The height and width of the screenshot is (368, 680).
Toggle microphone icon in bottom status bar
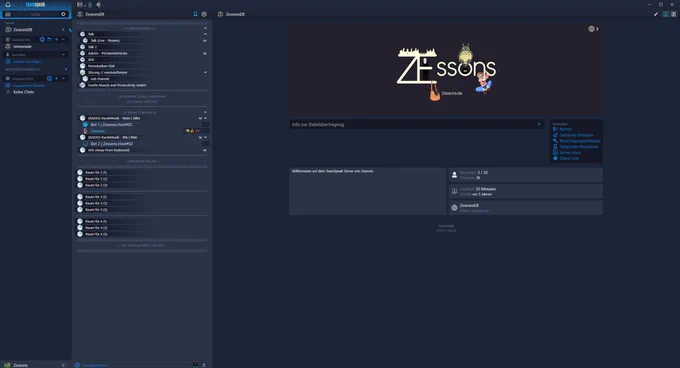coord(63,365)
